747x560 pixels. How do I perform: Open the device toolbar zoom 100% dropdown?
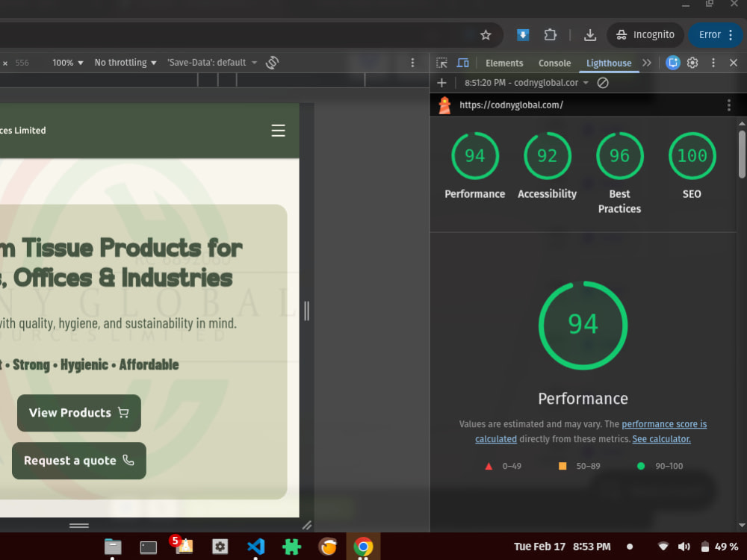coord(68,63)
